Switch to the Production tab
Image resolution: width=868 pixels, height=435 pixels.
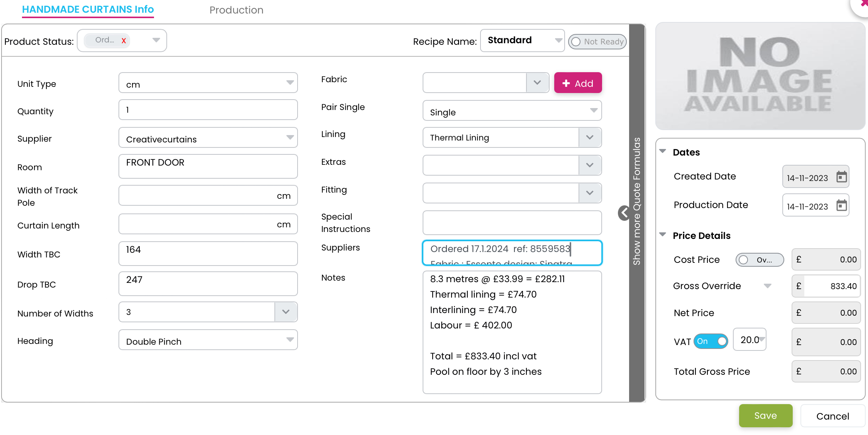236,10
